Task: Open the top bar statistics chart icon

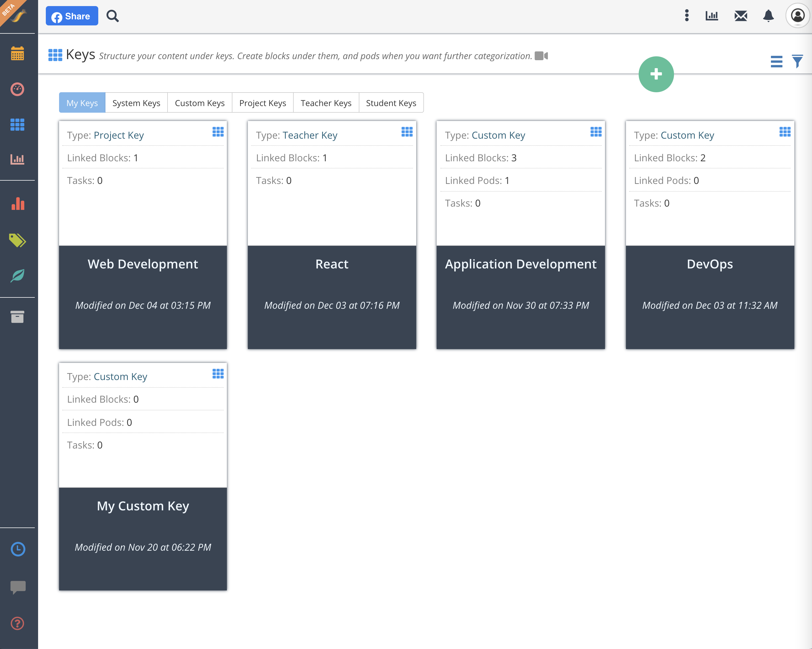Action: pos(712,16)
